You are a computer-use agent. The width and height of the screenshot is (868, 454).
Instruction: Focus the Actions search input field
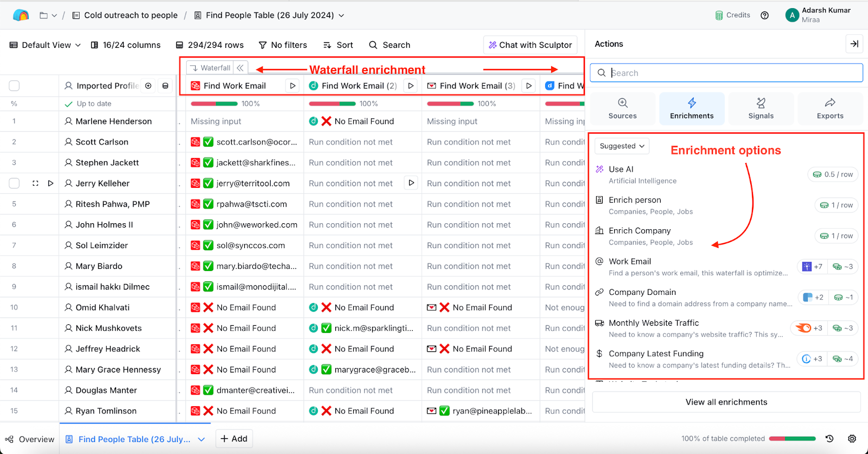(x=726, y=73)
